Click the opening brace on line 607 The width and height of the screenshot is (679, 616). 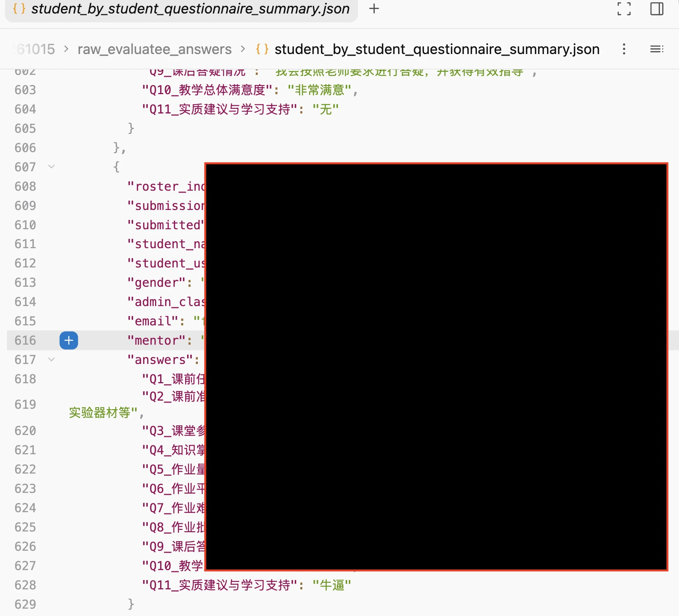117,167
